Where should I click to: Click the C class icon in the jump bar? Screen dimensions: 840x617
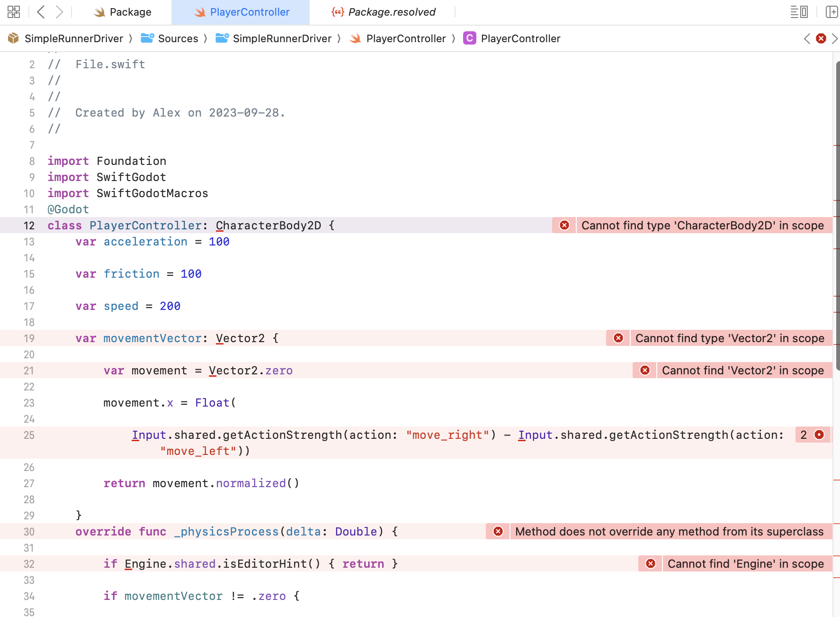[469, 38]
